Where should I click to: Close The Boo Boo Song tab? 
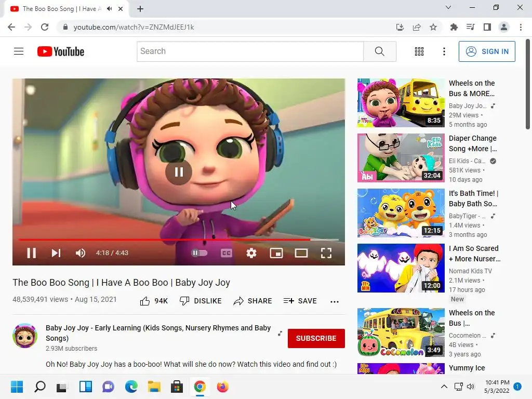point(121,9)
